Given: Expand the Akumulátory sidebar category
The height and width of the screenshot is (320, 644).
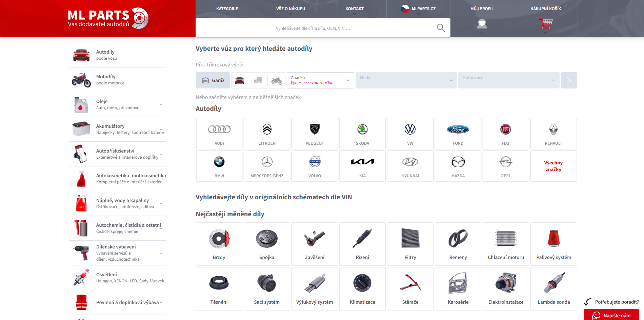Looking at the screenshot, I should (161, 129).
